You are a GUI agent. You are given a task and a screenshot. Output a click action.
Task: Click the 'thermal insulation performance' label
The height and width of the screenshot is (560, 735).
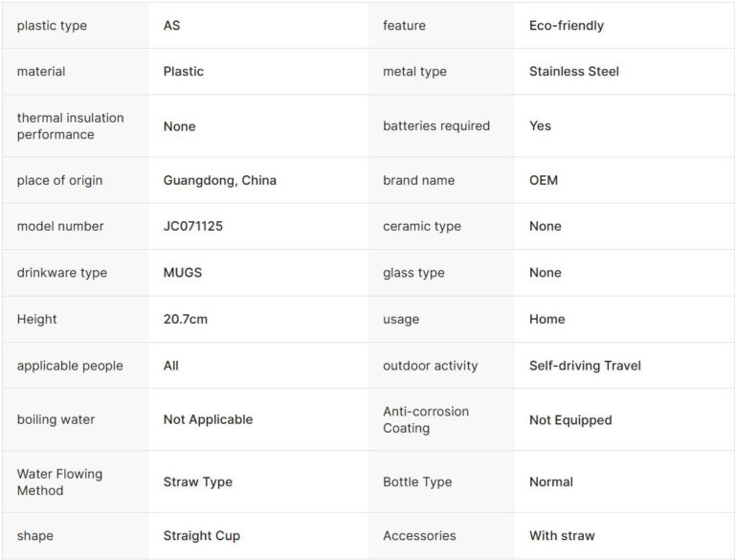click(70, 126)
